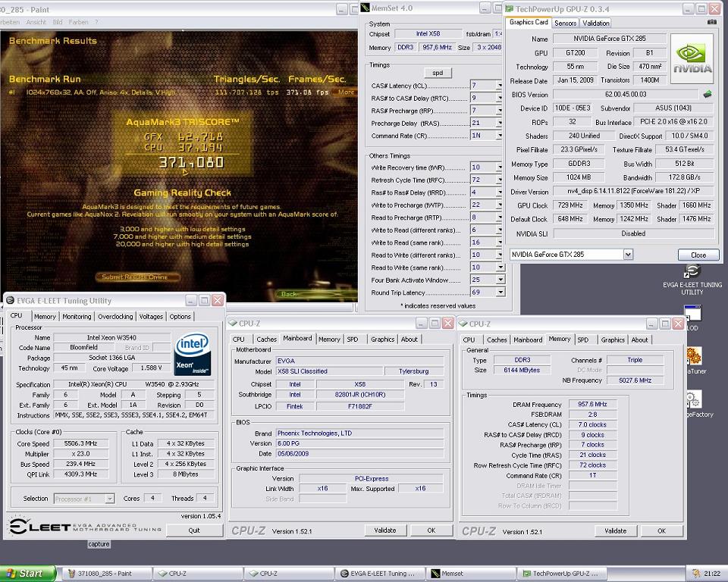Open the Four Bank Activate Window dropdown

(500, 280)
